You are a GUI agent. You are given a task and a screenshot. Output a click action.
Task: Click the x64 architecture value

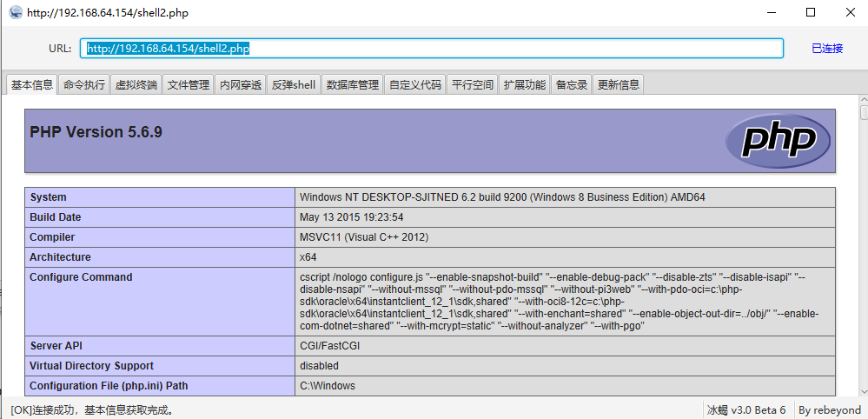coord(308,256)
